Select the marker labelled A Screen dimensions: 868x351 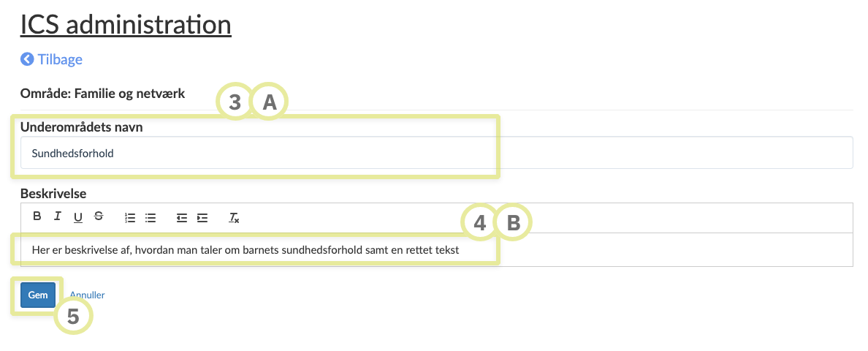(x=270, y=103)
